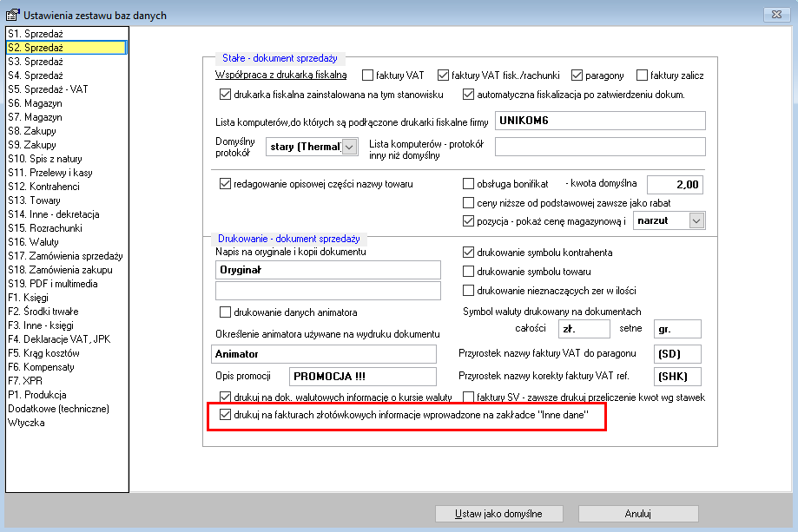Open the narzut price dropdown
Viewport: 798px width, 532px height.
click(x=696, y=220)
